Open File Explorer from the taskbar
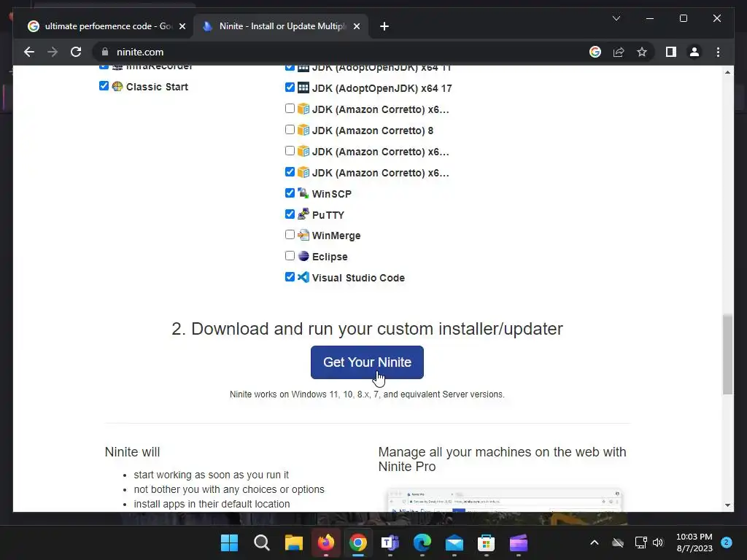This screenshot has width=747, height=560. click(x=294, y=542)
